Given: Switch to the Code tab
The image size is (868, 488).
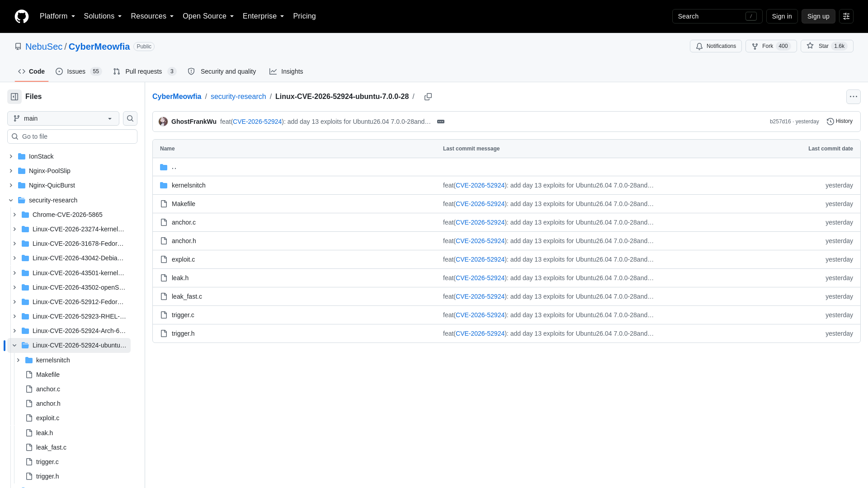Looking at the screenshot, I should pos(32,71).
